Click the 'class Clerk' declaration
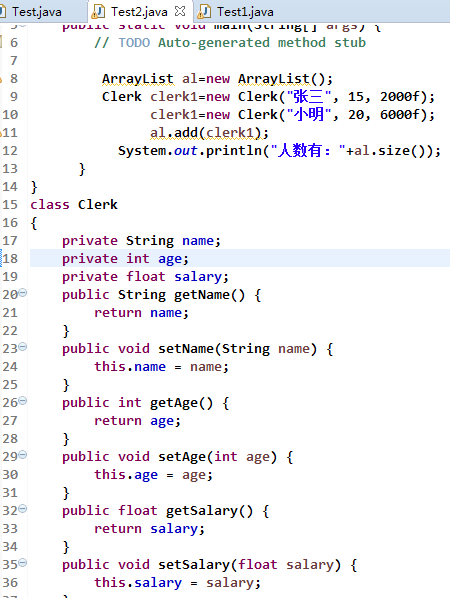 tap(74, 205)
